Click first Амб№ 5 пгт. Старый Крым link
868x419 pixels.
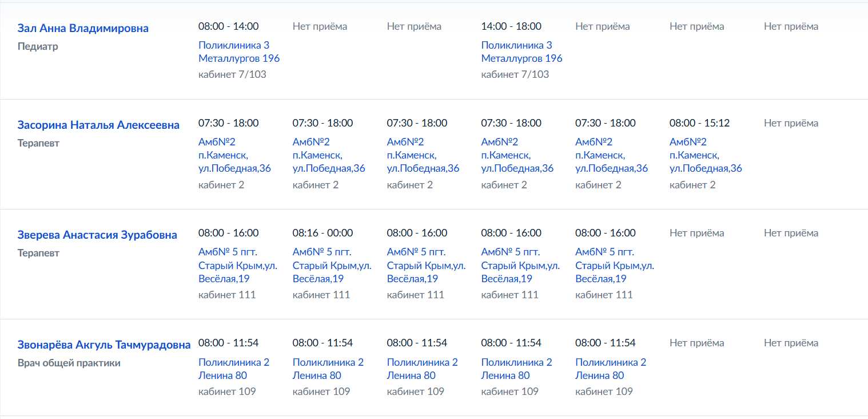(238, 265)
